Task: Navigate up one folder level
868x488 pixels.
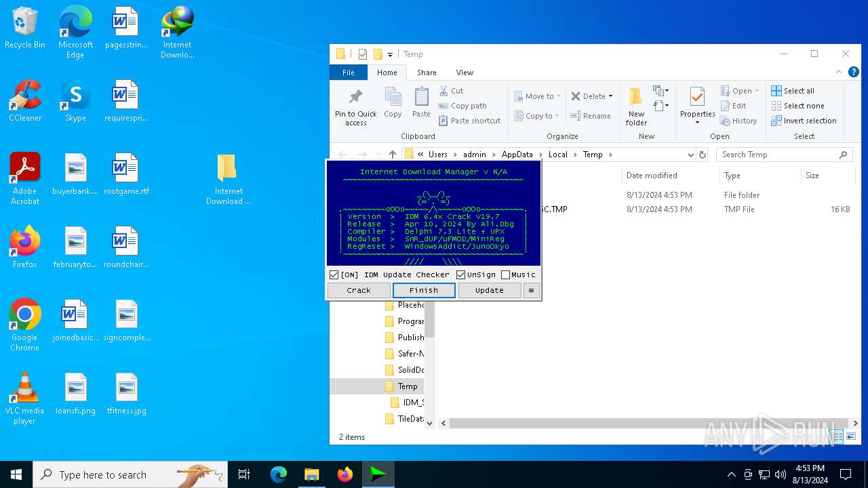Action: (x=392, y=155)
